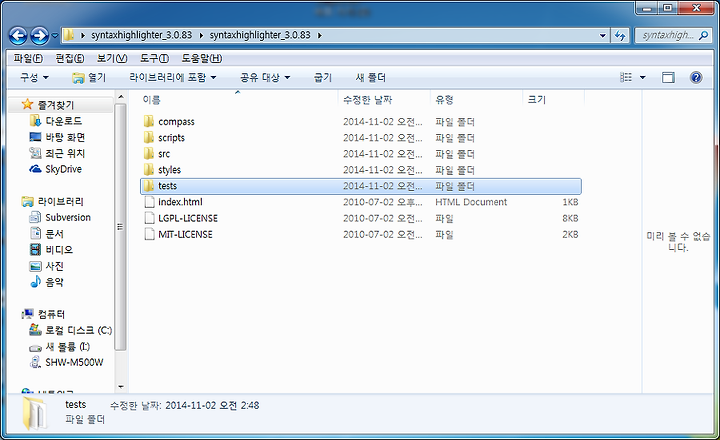Viewport: 720px width, 440px height.
Task: Select the LGPL-LICENSE file icon
Action: (149, 218)
